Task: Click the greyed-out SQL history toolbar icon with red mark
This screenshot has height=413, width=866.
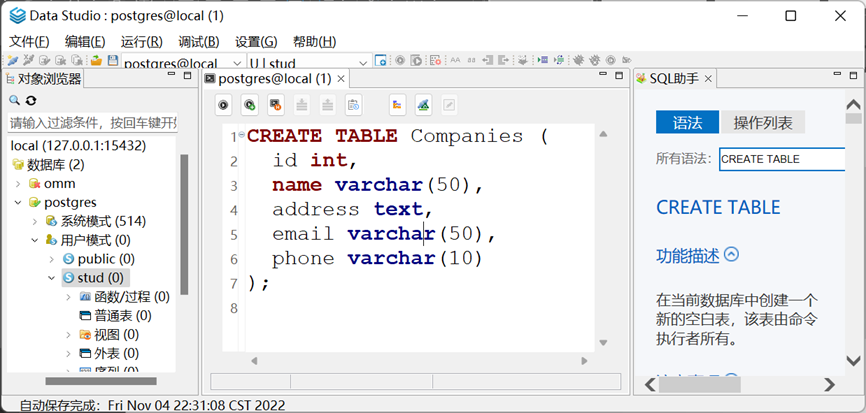Action: pos(436,60)
